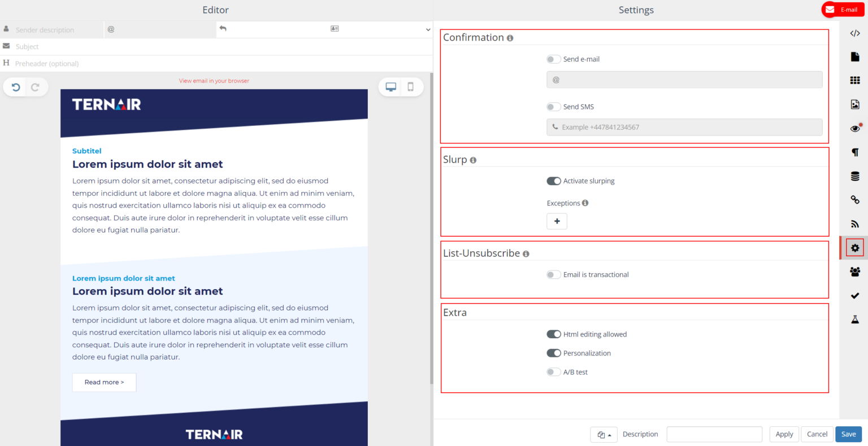This screenshot has height=446, width=868.
Task: Click the Preheader (optional) field
Action: coord(216,63)
